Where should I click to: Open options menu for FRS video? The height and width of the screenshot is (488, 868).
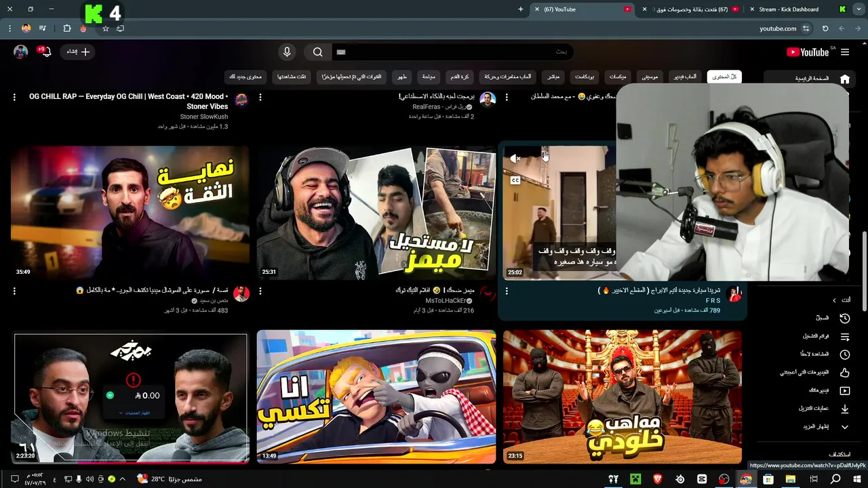(x=507, y=291)
